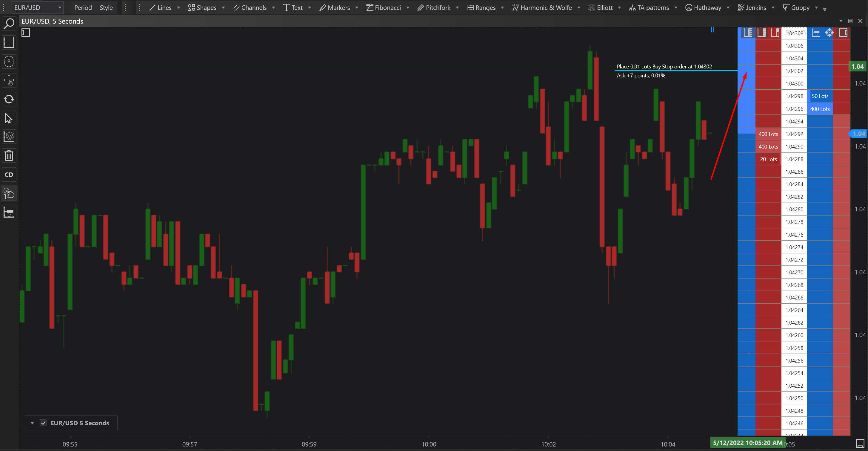Click the 400 Lots cell at 1.04296
The height and width of the screenshot is (451, 868).
click(x=819, y=109)
